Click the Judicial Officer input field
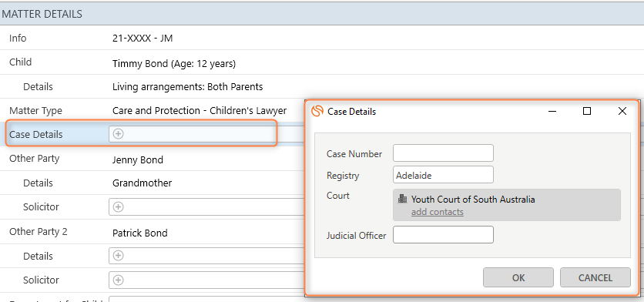644x302 pixels. click(443, 235)
